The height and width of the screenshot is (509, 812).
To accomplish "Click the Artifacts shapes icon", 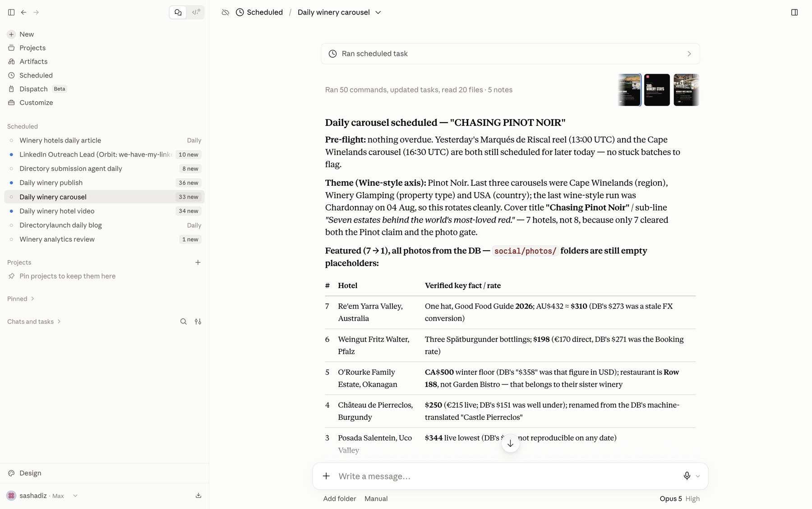I will point(11,61).
